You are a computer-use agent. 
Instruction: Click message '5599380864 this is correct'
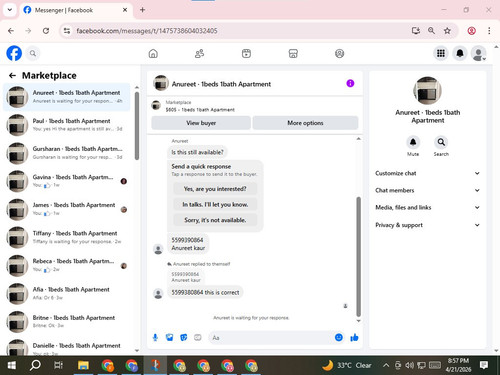click(x=205, y=293)
